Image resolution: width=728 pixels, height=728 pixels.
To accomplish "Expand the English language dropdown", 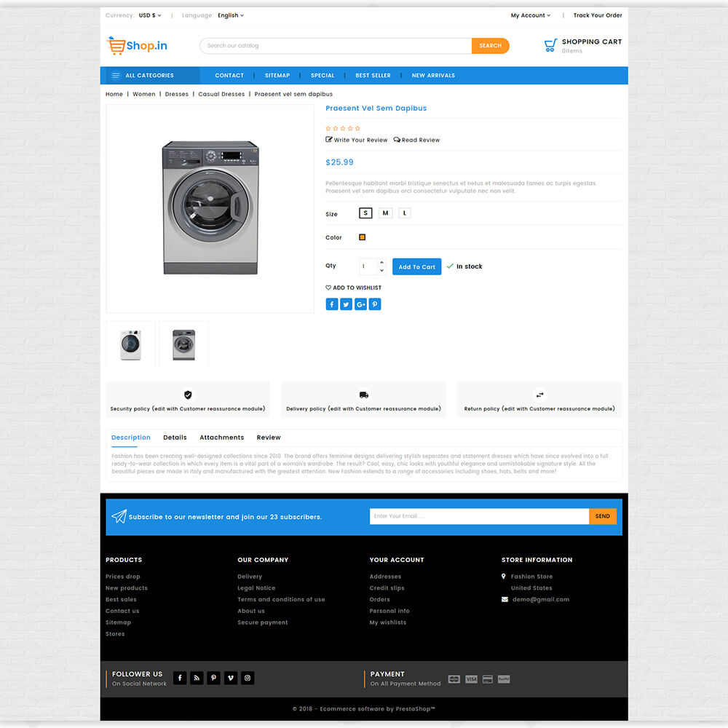I will (231, 15).
